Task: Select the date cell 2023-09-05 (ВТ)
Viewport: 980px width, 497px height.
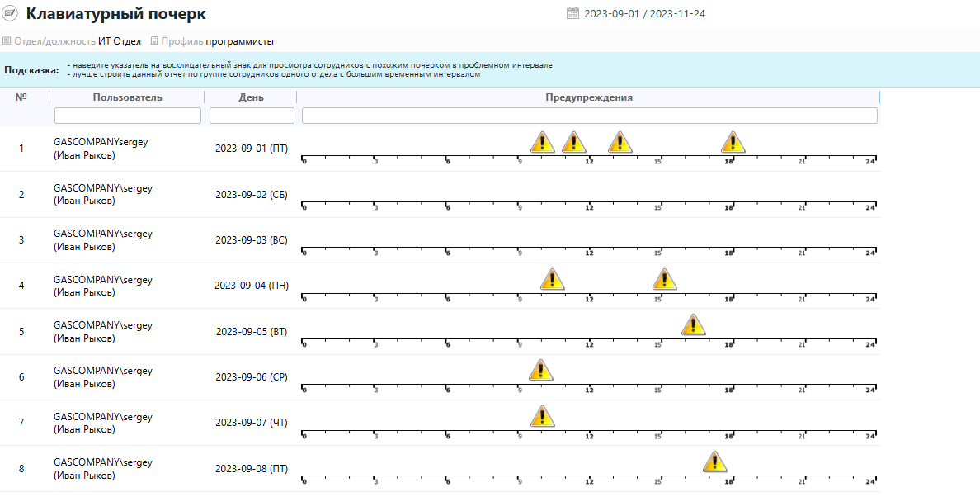Action: coord(252,331)
